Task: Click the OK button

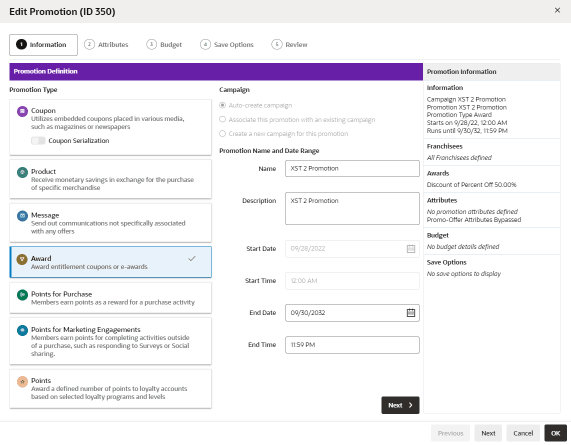Action: tap(555, 433)
